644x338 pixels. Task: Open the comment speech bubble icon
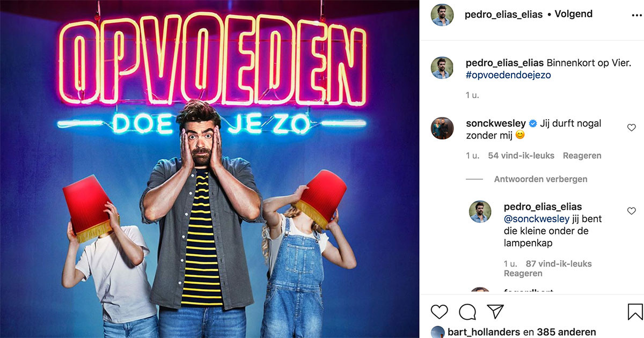(x=467, y=312)
